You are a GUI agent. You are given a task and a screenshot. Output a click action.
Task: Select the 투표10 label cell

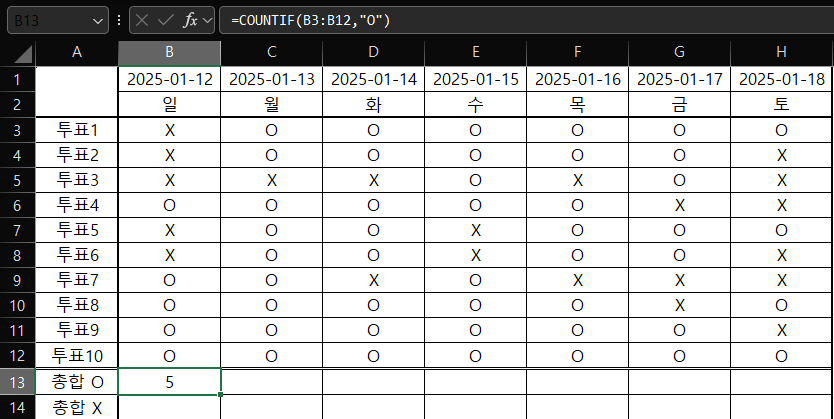77,355
